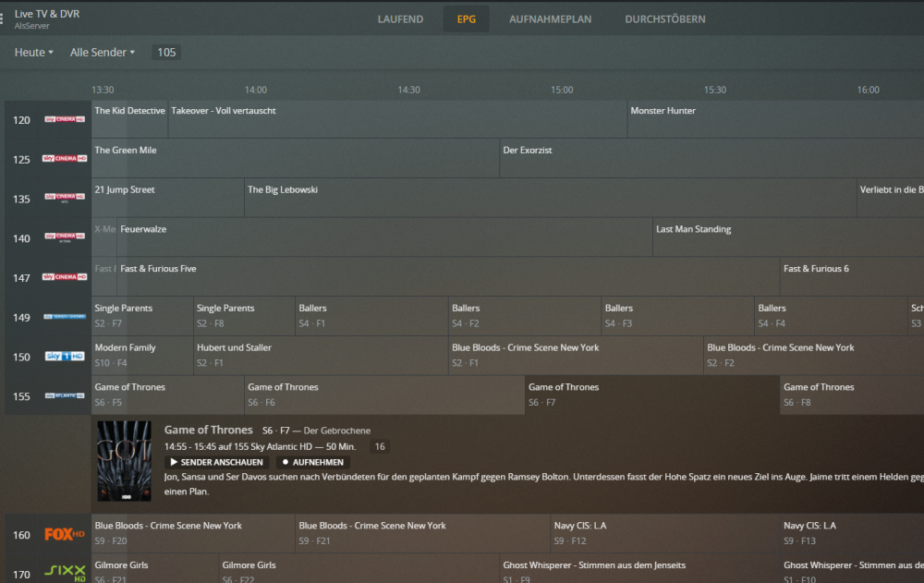Open the Heute day dropdown

33,53
